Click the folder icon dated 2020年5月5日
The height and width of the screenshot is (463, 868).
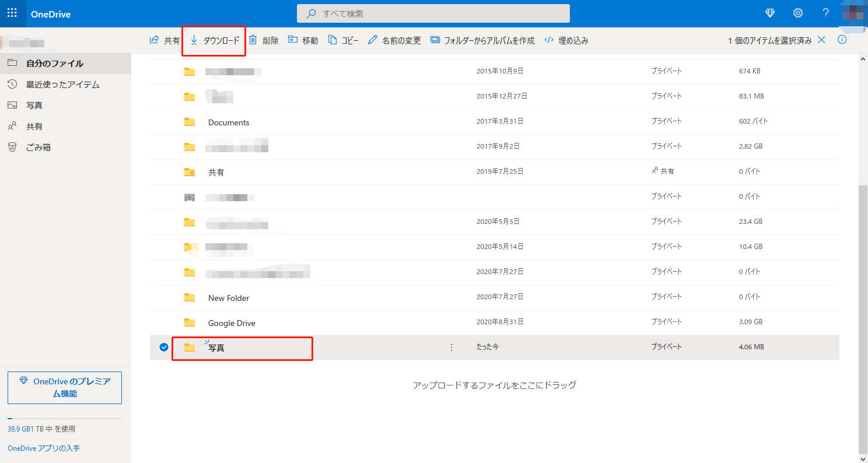[190, 222]
